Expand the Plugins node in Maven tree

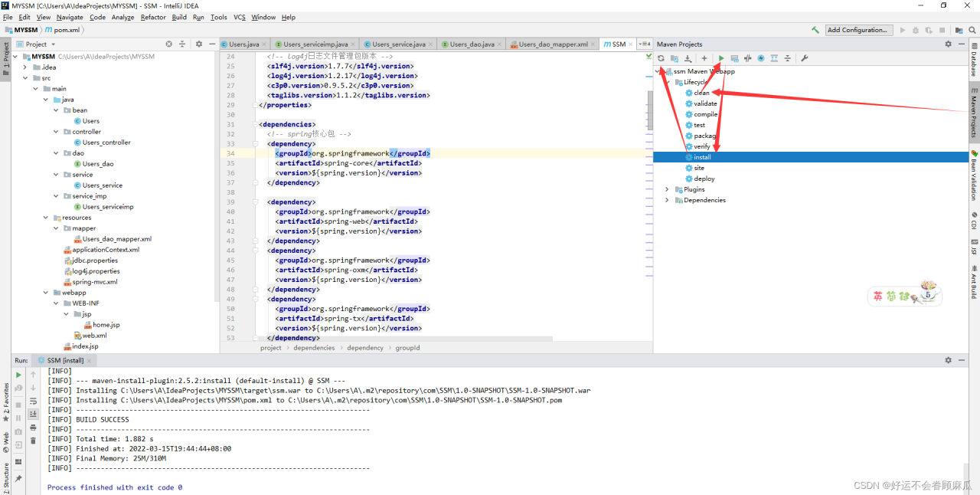tap(667, 189)
